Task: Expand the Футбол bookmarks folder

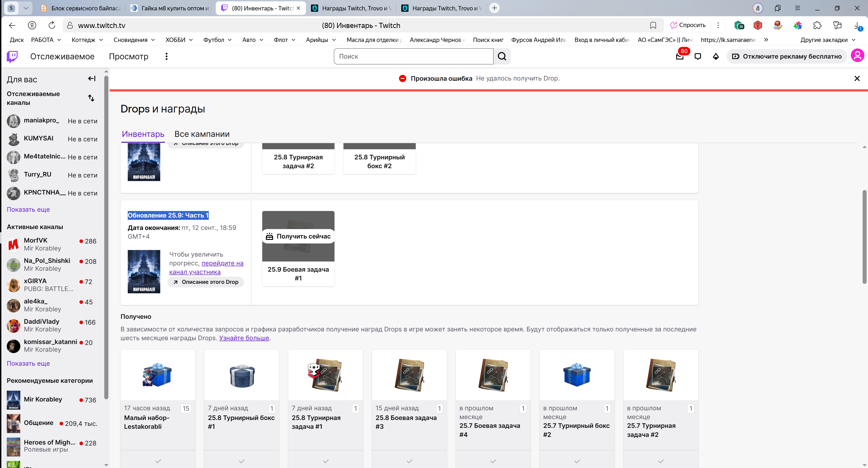Action: tap(218, 40)
